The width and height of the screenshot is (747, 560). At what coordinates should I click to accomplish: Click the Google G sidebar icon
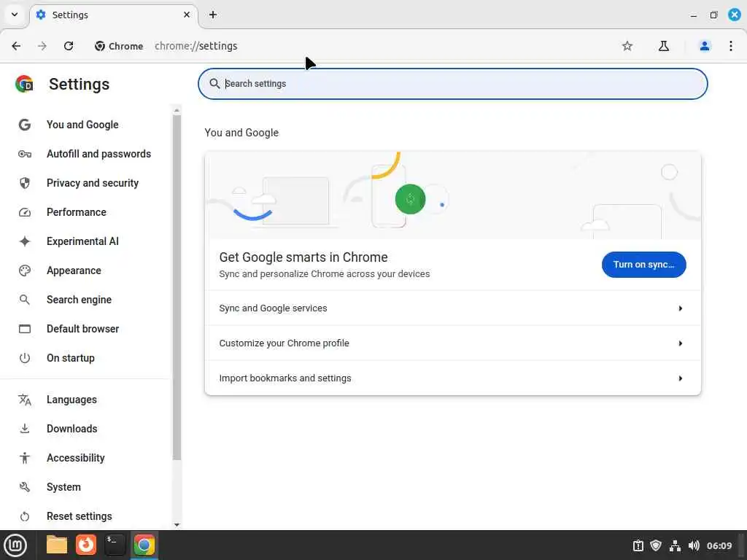(25, 125)
